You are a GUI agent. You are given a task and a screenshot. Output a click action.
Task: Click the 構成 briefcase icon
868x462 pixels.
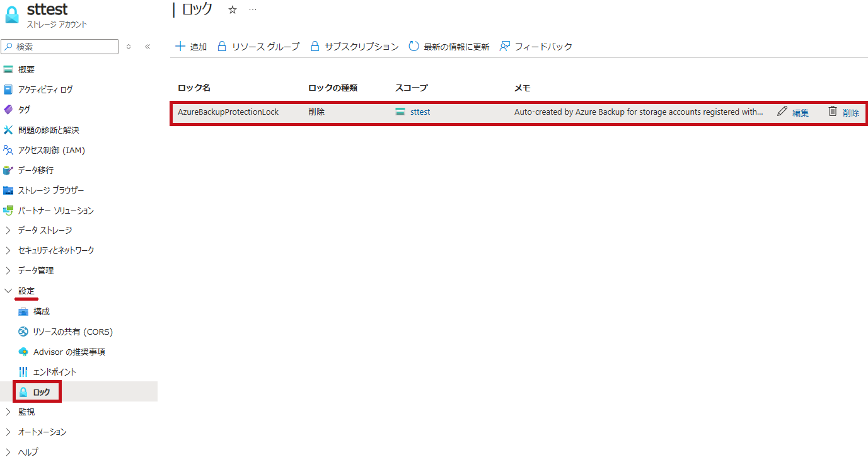pyautogui.click(x=23, y=311)
